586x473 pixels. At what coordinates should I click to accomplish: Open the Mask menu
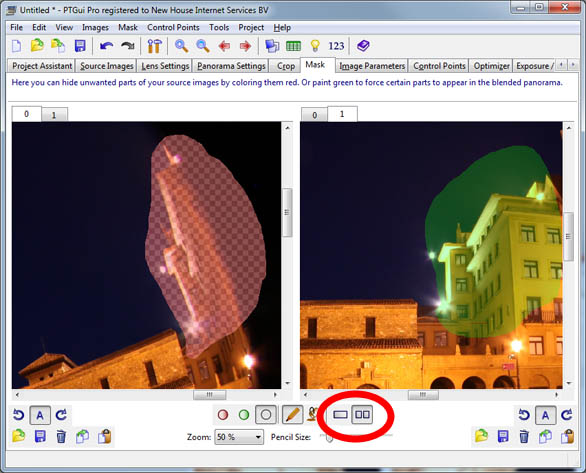[x=128, y=27]
